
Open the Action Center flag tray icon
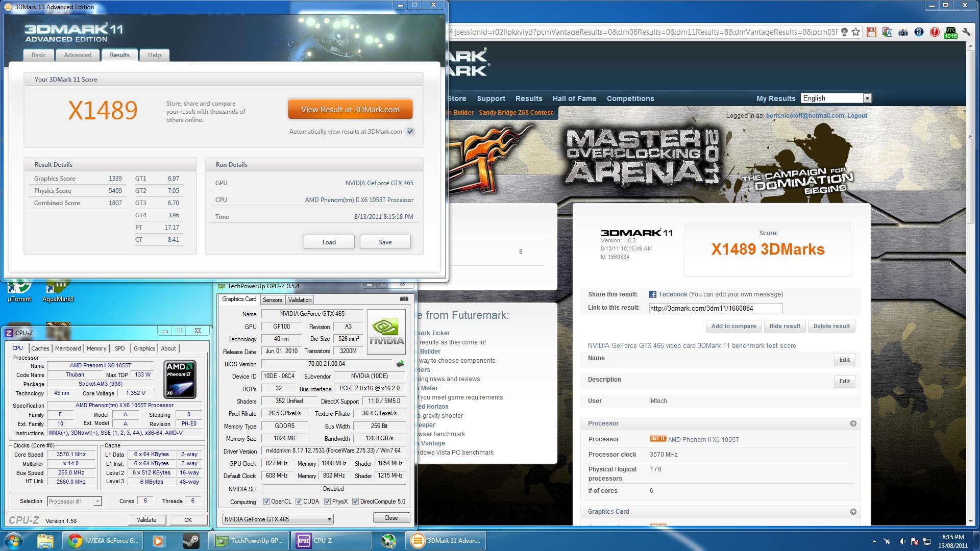point(915,541)
